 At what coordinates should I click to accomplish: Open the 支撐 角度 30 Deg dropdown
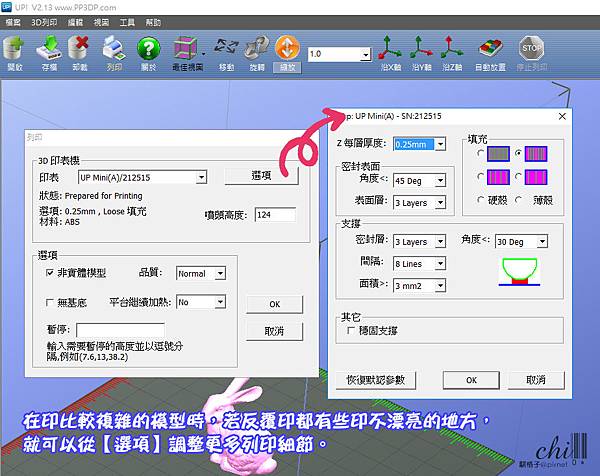coord(542,241)
